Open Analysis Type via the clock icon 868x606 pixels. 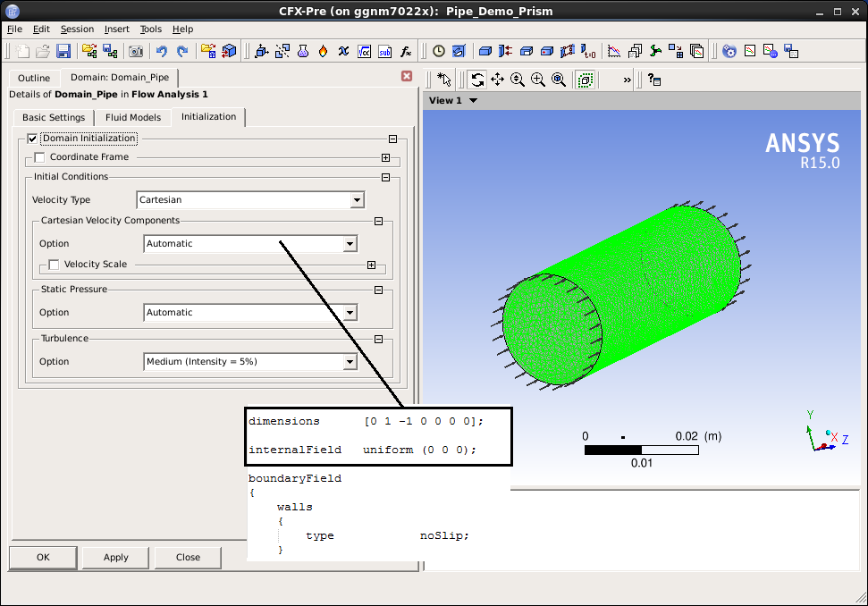click(438, 52)
